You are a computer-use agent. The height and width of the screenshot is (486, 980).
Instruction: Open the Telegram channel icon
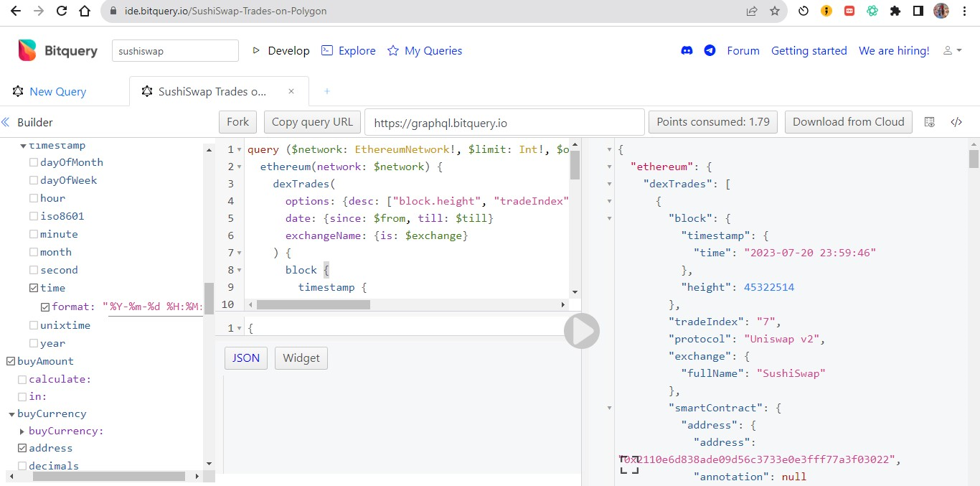(x=710, y=50)
